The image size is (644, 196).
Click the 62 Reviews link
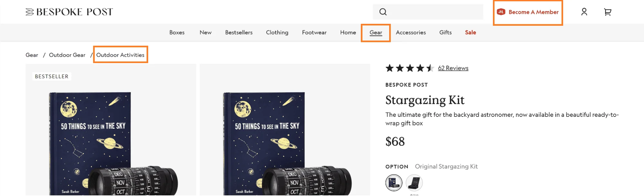tap(453, 68)
